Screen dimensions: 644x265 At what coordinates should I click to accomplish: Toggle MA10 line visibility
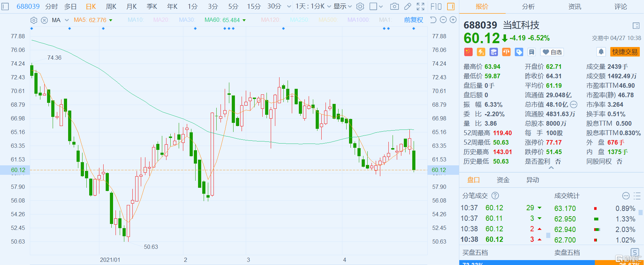(x=136, y=20)
